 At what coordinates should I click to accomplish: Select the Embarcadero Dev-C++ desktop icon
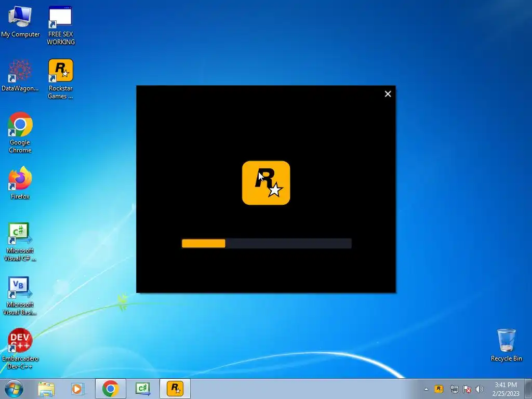point(20,349)
